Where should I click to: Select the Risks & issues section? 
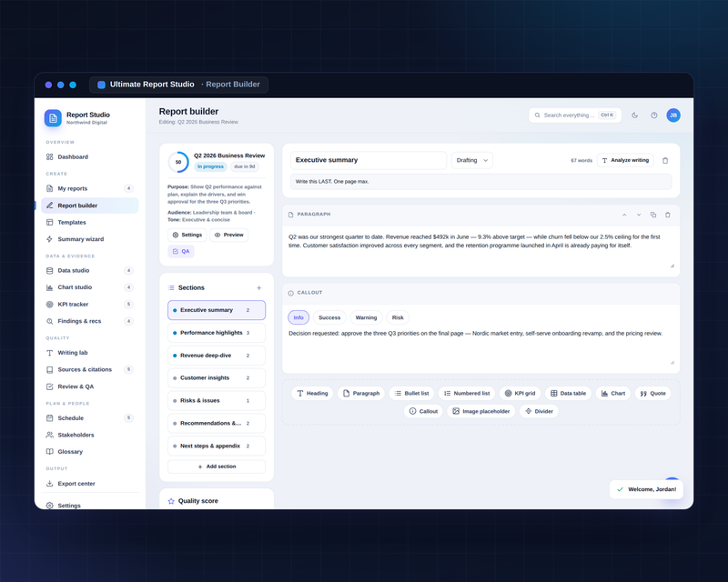pos(217,400)
